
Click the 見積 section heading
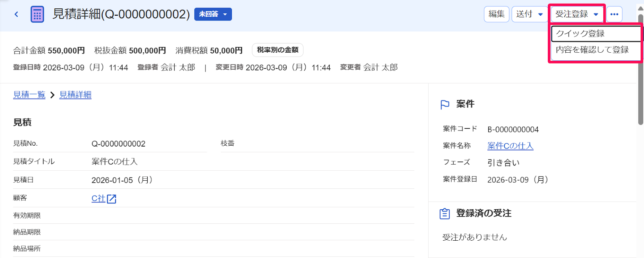click(23, 122)
